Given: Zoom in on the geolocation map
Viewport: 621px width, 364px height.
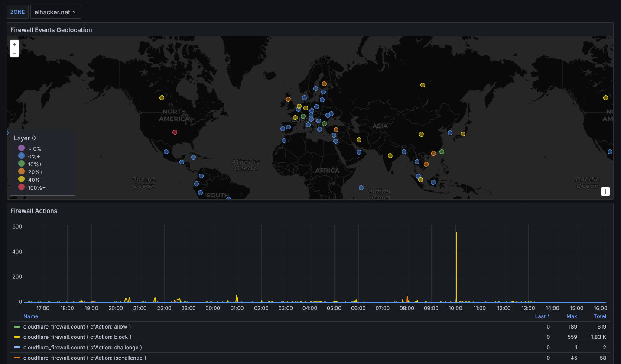Looking at the screenshot, I should [14, 45].
